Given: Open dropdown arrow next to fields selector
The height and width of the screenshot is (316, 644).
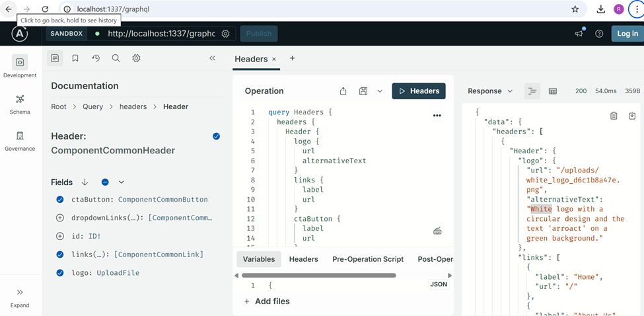Looking at the screenshot, I should [x=121, y=182].
